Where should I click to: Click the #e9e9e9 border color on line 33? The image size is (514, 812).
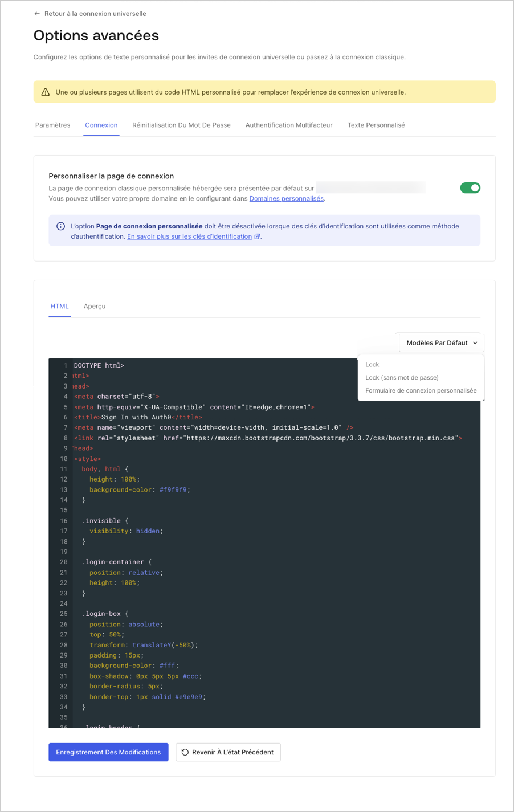pyautogui.click(x=189, y=697)
